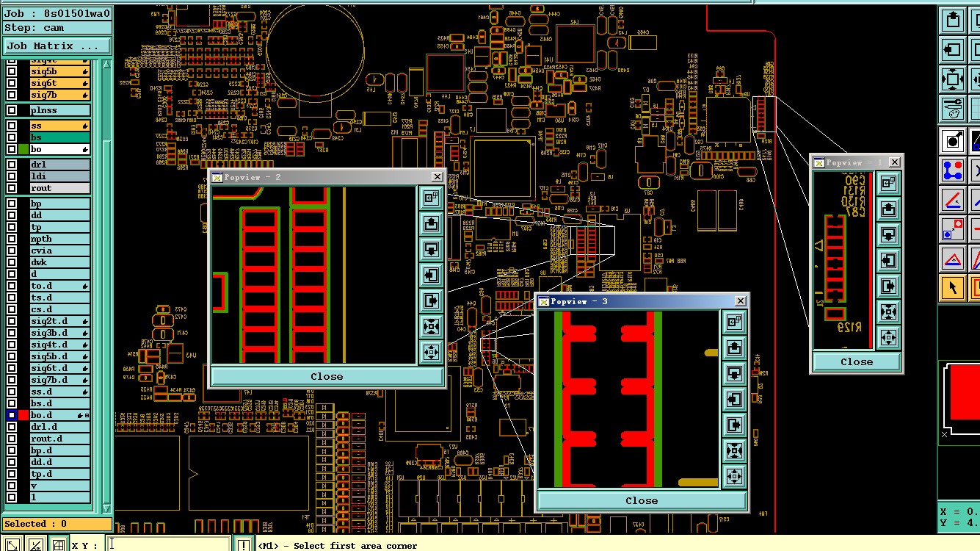
Task: Click the zoom home icon with four arrows
Action: coord(953,79)
